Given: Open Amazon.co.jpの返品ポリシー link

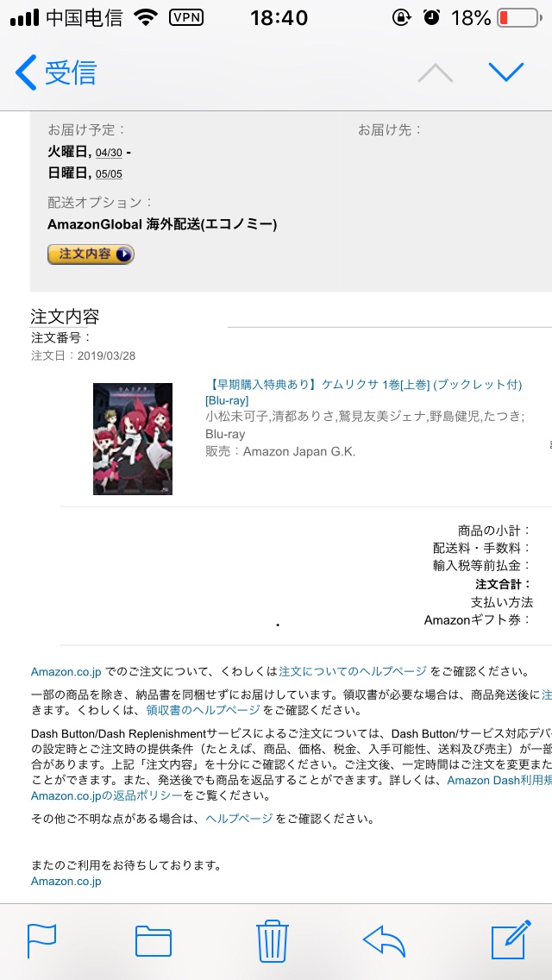Looking at the screenshot, I should coord(107,795).
